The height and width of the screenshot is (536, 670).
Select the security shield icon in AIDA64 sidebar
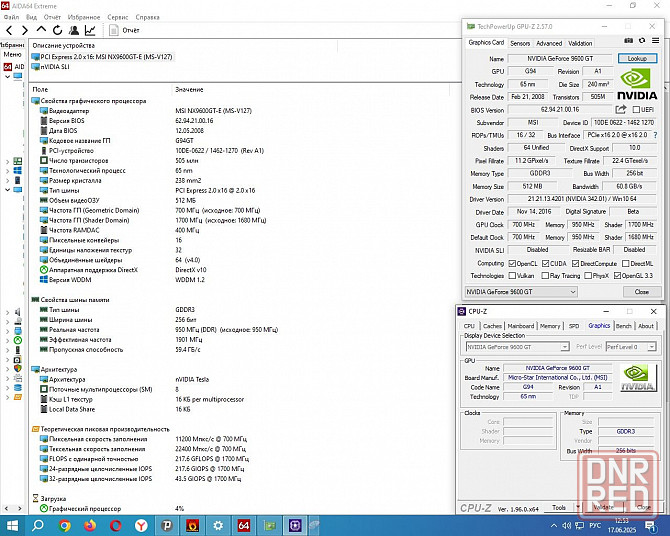(x=18, y=368)
